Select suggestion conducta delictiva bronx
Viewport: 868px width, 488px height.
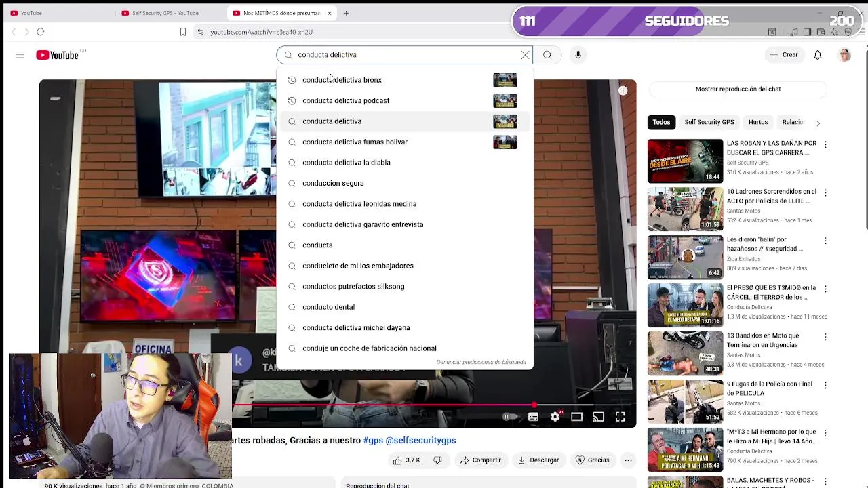405,80
